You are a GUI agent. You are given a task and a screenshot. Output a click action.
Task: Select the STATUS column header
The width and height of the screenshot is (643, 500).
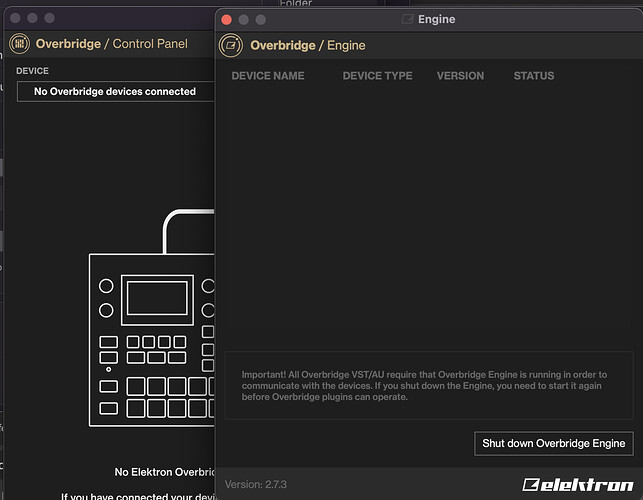pyautogui.click(x=533, y=76)
